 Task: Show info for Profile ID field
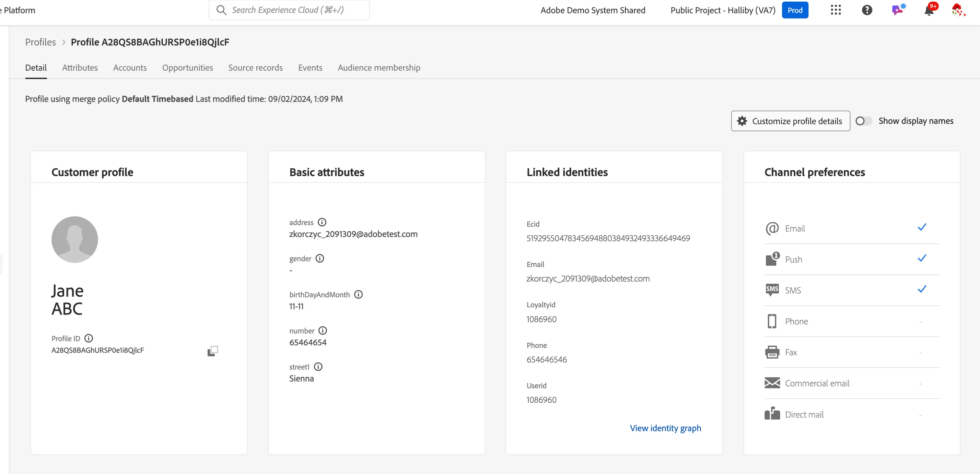tap(89, 338)
